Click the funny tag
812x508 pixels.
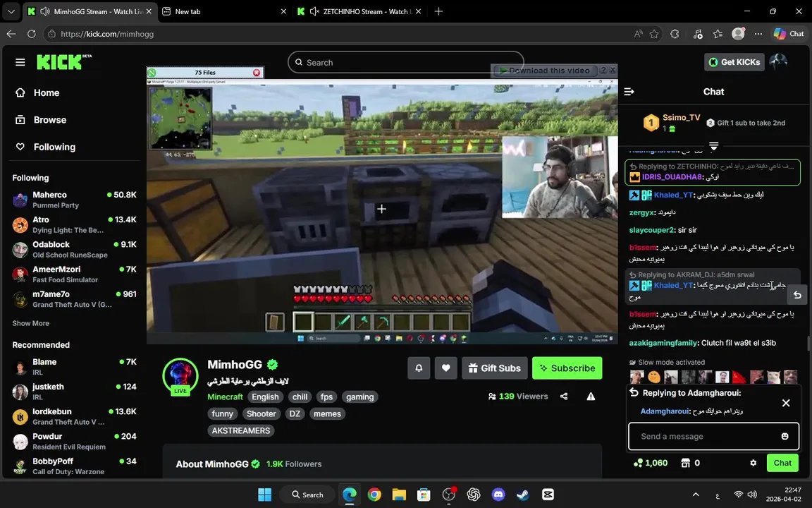click(x=223, y=413)
